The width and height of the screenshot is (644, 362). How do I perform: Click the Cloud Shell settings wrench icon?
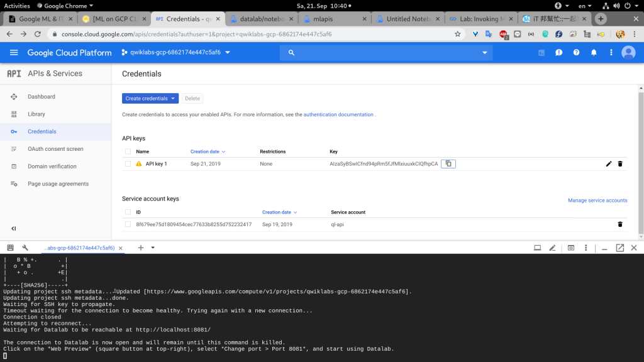tap(25, 248)
